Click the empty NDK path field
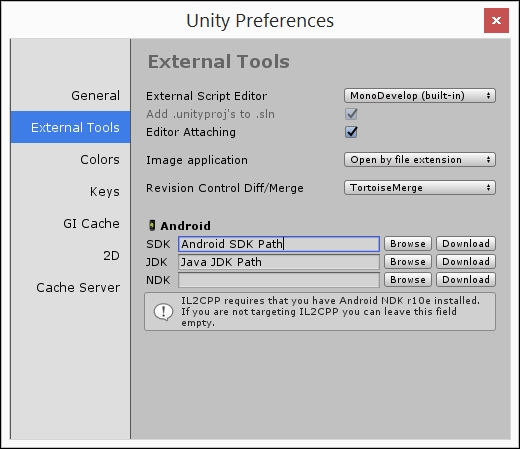Viewport: 520px width, 449px height. point(279,280)
